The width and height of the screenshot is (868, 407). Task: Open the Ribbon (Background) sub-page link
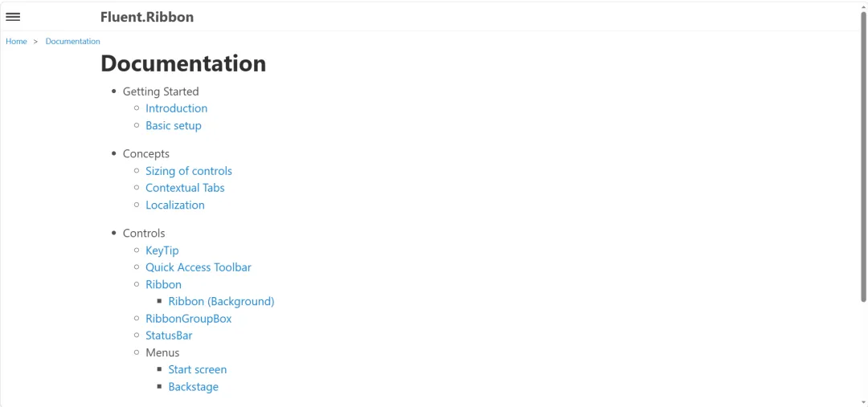point(222,301)
